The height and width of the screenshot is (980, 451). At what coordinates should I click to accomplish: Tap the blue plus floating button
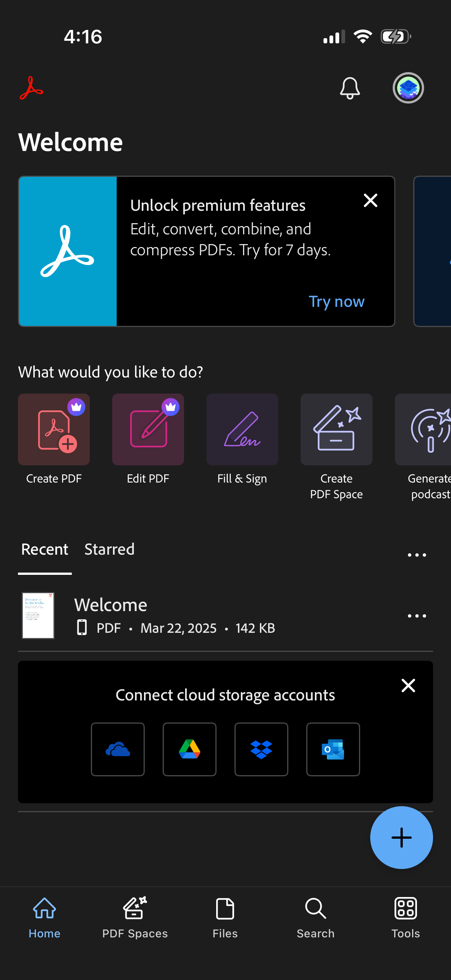click(x=402, y=837)
